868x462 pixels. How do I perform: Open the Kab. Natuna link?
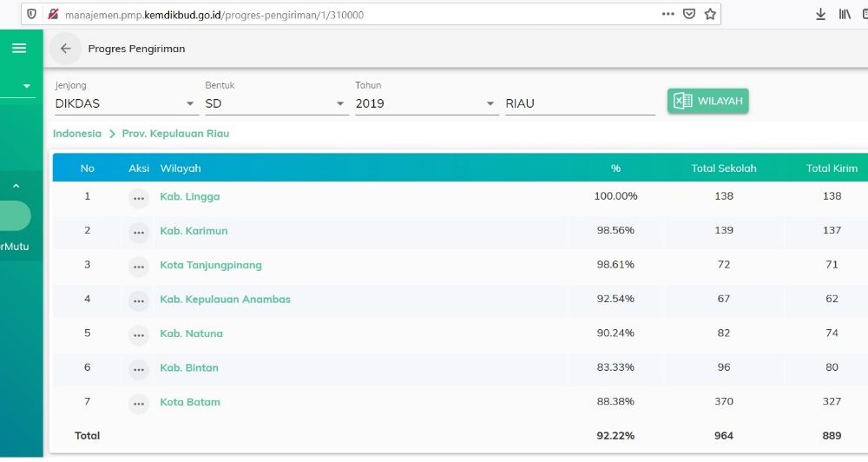[x=191, y=333]
